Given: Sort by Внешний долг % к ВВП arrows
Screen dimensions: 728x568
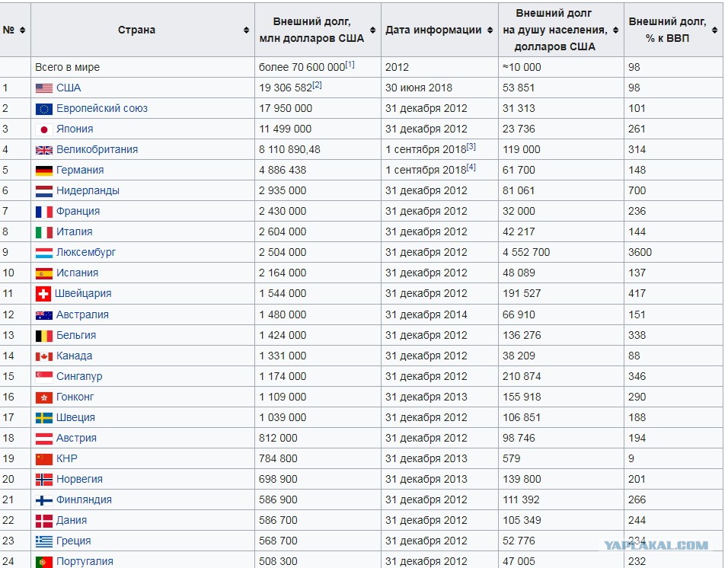Looking at the screenshot, I should coord(714,30).
